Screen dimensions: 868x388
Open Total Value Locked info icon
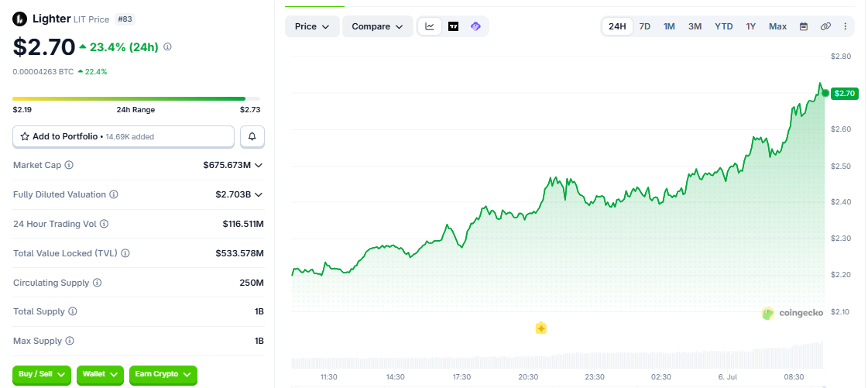[125, 253]
